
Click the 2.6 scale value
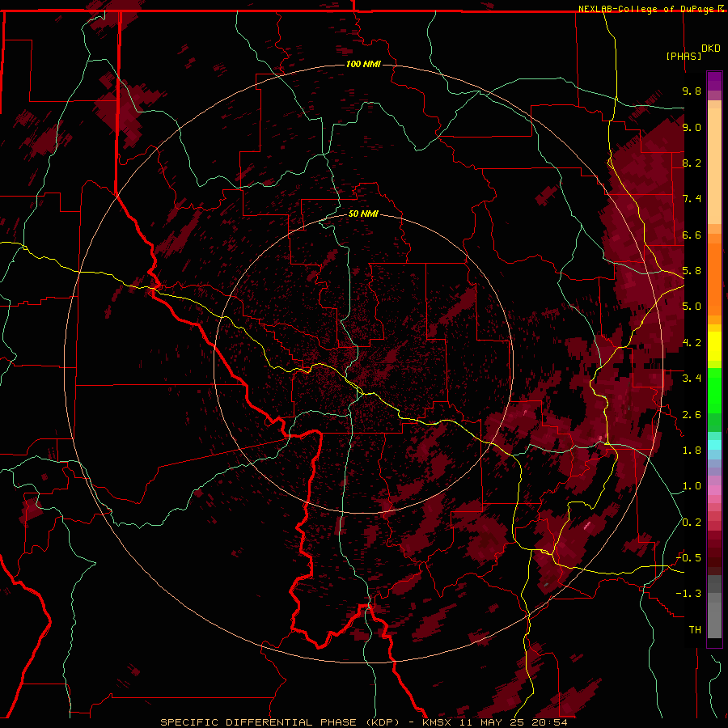click(x=692, y=415)
